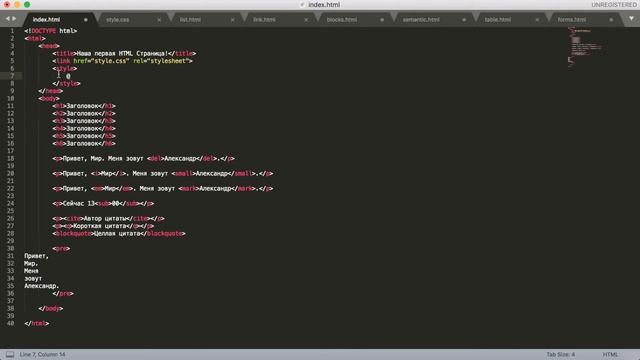Image resolution: width=640 pixels, height=360 pixels.
Task: Click unsaved dot on blocks.html tab
Action: point(382,20)
